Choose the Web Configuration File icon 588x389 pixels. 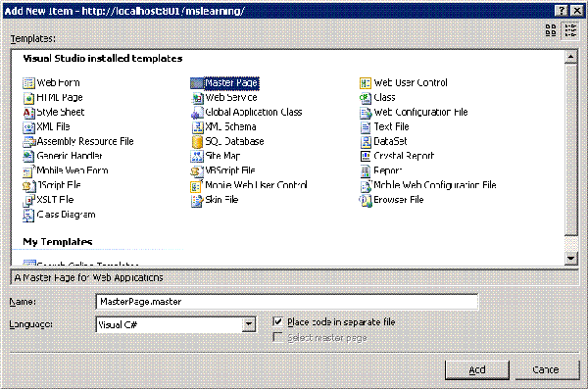click(x=366, y=113)
